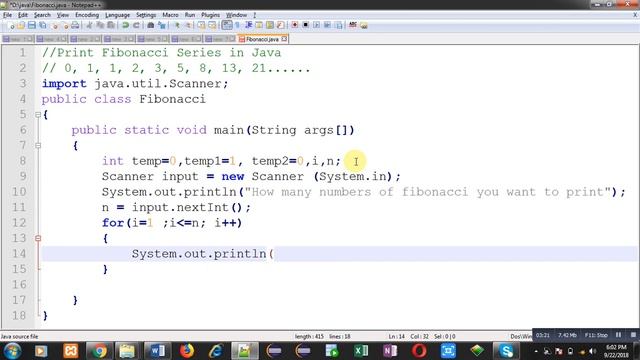Click 'n = input.nextInt();' on line 11

click(x=176, y=207)
